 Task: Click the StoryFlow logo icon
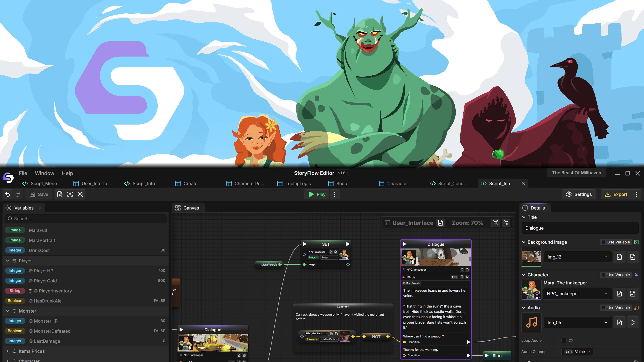click(8, 178)
